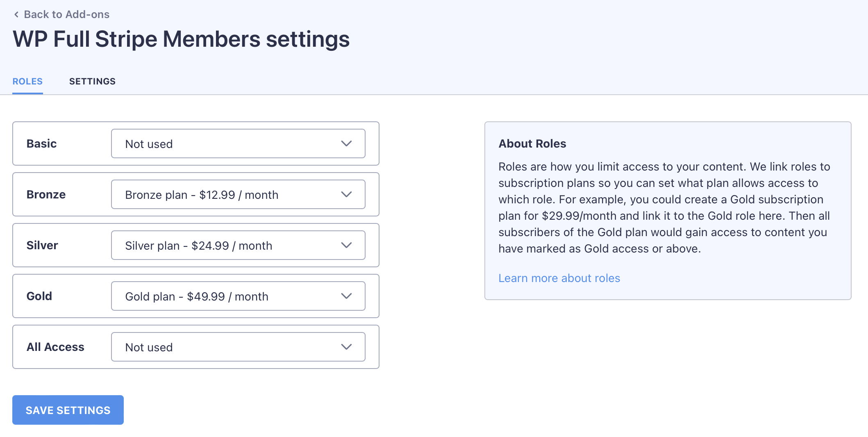This screenshot has height=437, width=868.
Task: Click the About Roles heading
Action: (532, 144)
